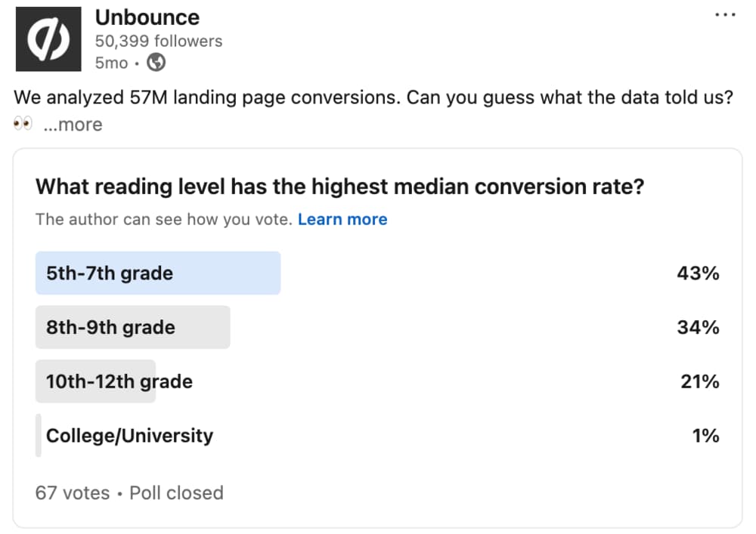Select the 'College/University' poll option
The image size is (756, 534).
(129, 436)
